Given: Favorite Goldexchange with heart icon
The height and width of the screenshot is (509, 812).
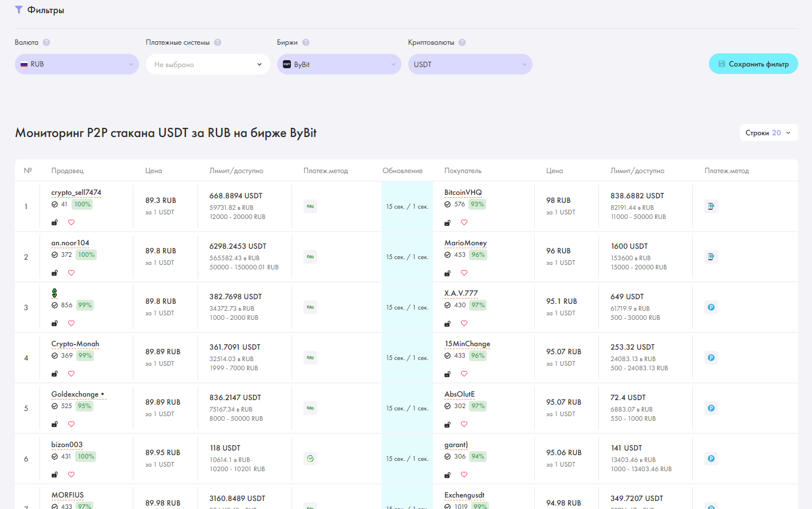Looking at the screenshot, I should [x=72, y=424].
